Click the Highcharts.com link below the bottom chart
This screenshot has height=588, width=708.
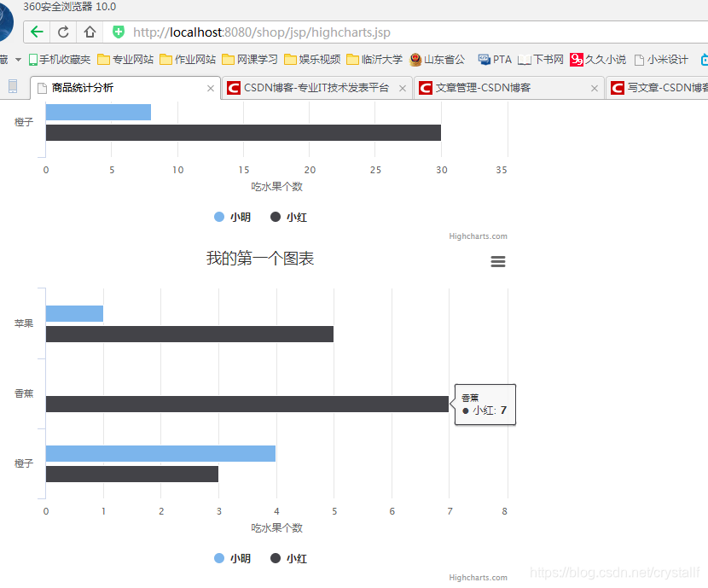478,577
